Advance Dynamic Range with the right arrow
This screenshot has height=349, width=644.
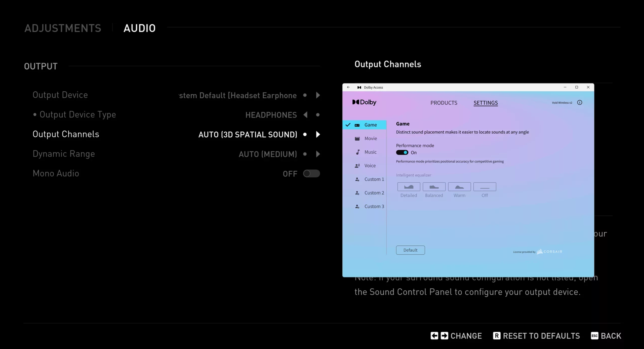(318, 154)
